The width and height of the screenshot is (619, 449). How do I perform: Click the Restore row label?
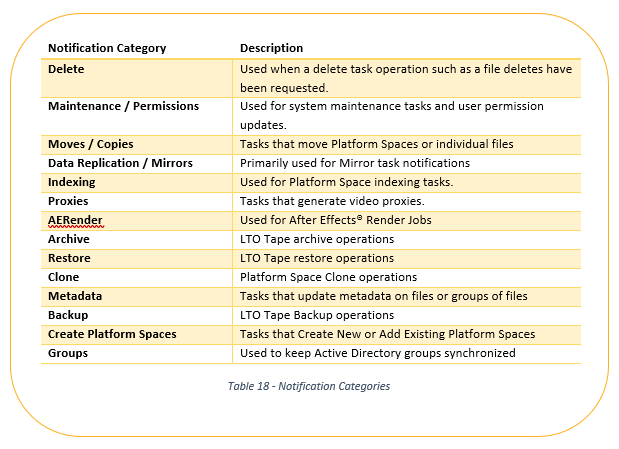pos(69,258)
